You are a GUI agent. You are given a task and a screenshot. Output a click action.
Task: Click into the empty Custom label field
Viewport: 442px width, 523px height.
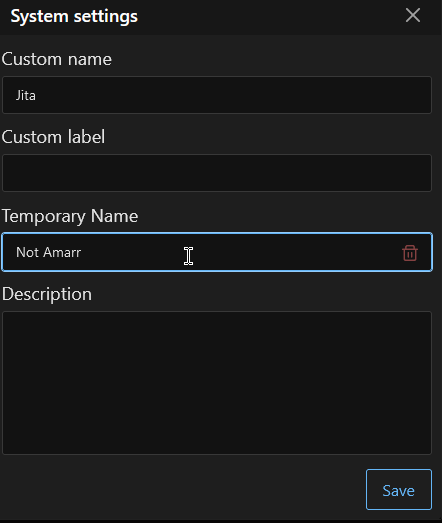point(217,173)
